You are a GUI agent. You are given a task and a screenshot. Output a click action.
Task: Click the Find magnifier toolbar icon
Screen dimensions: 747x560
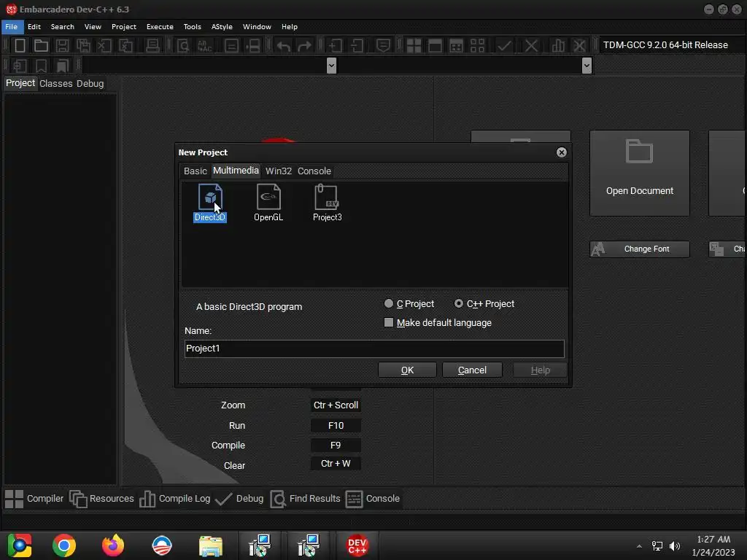[x=183, y=46]
